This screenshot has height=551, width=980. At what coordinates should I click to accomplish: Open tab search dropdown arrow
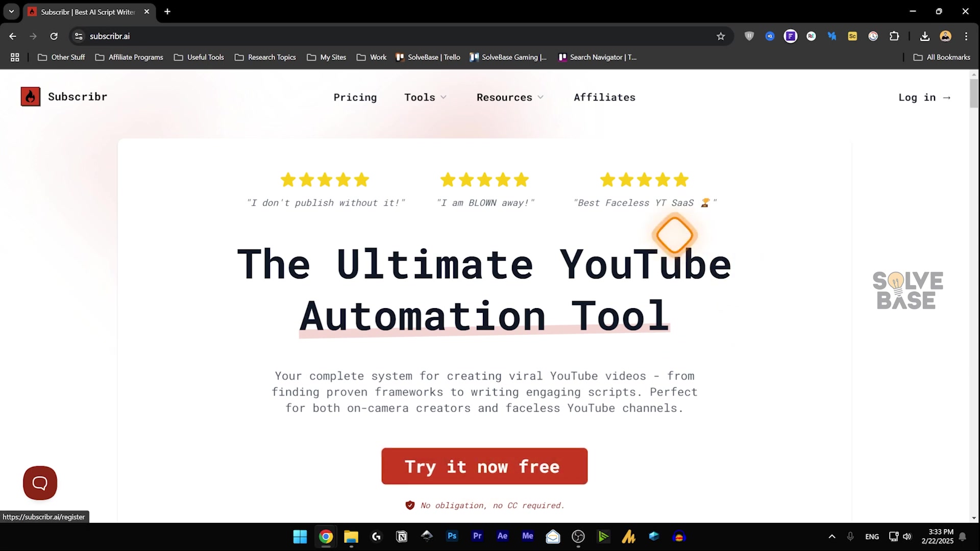coord(11,11)
